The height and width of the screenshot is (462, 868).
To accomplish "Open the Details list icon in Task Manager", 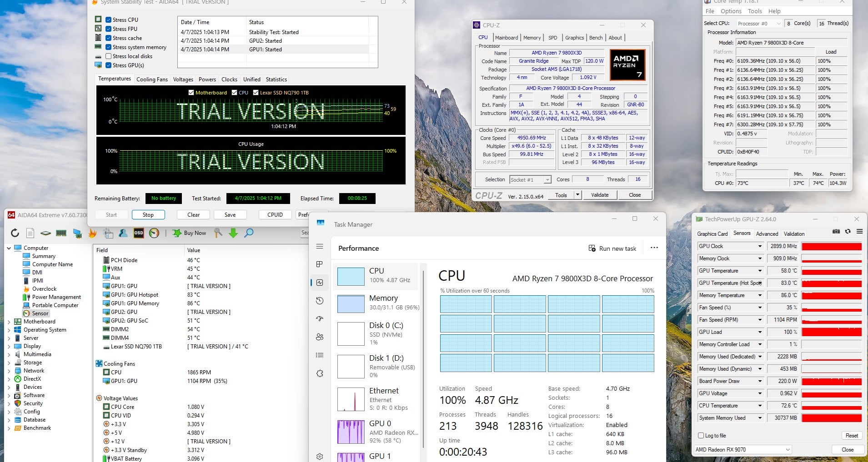I will coord(320,355).
